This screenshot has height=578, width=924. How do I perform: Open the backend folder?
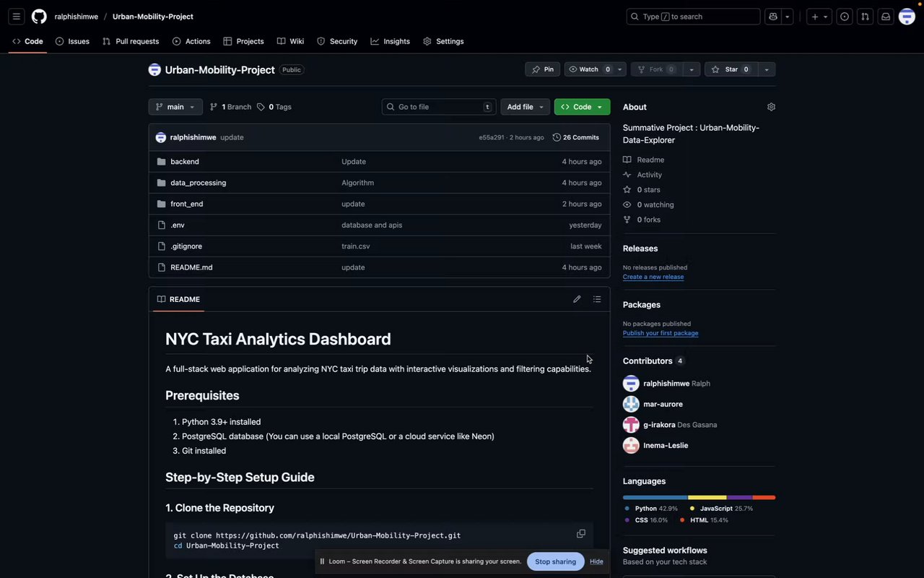click(x=185, y=162)
